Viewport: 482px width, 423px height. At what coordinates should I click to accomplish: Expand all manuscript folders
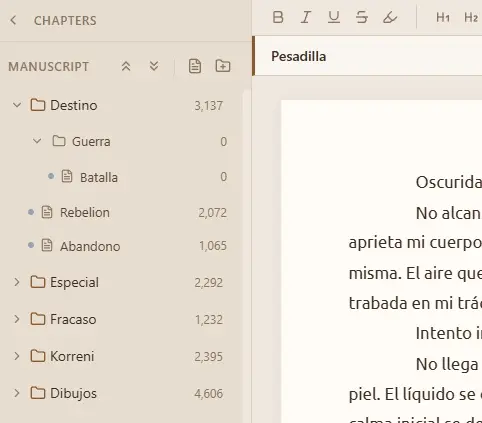pos(154,66)
